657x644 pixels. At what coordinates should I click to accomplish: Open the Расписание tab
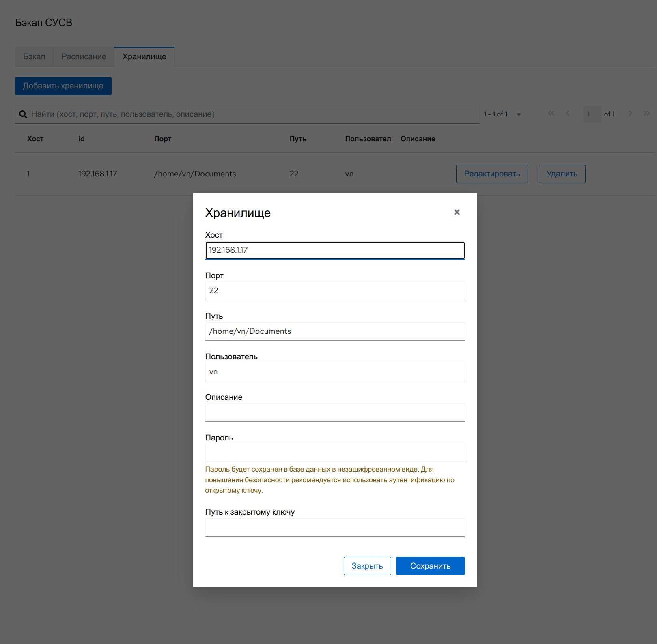pos(84,57)
